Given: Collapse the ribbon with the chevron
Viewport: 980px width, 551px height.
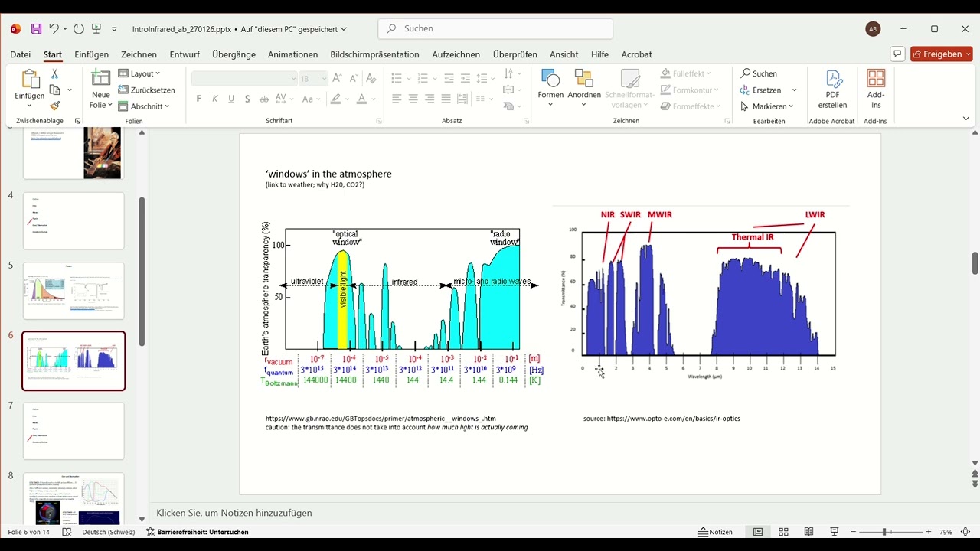Looking at the screenshot, I should 965,119.
